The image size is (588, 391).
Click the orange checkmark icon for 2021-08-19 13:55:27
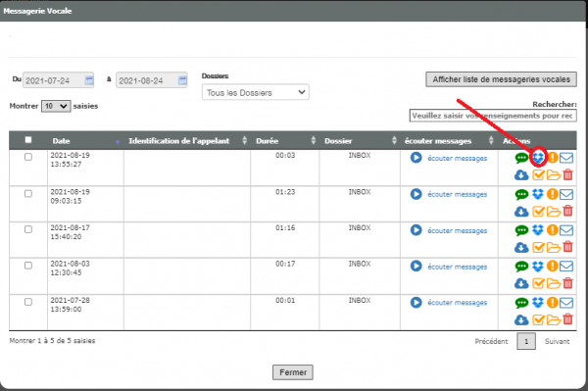coord(538,174)
